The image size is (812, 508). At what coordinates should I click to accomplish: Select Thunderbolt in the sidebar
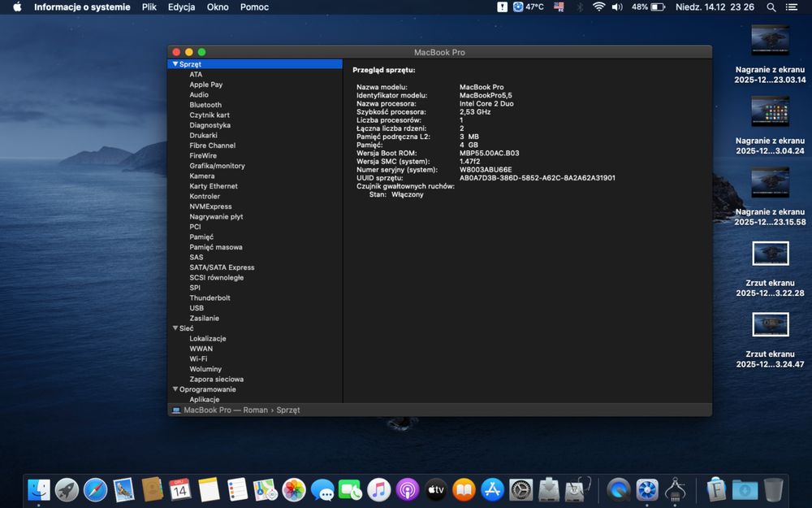click(209, 298)
